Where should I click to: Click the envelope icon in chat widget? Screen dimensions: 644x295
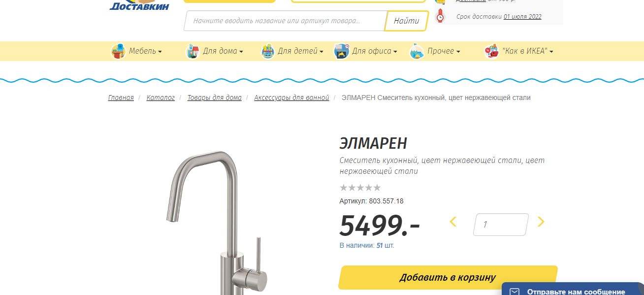(x=514, y=292)
